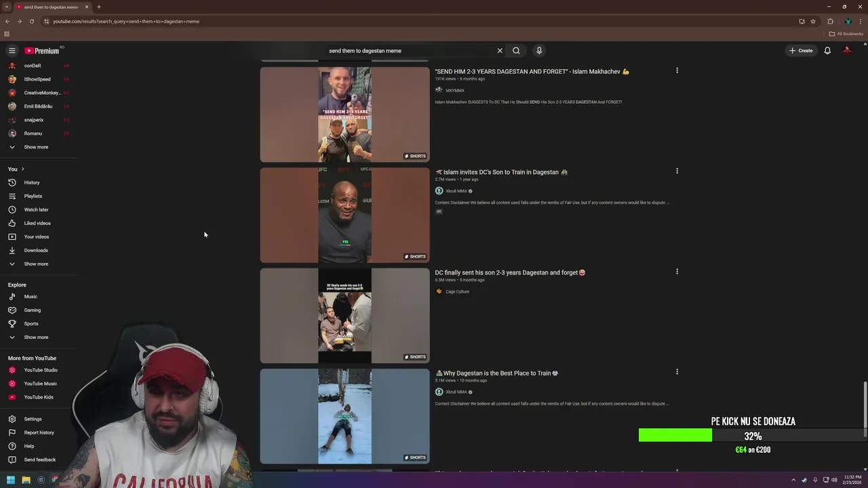Open the YouTube guide hamburger menu
The width and height of the screenshot is (868, 488).
pyautogui.click(x=12, y=51)
